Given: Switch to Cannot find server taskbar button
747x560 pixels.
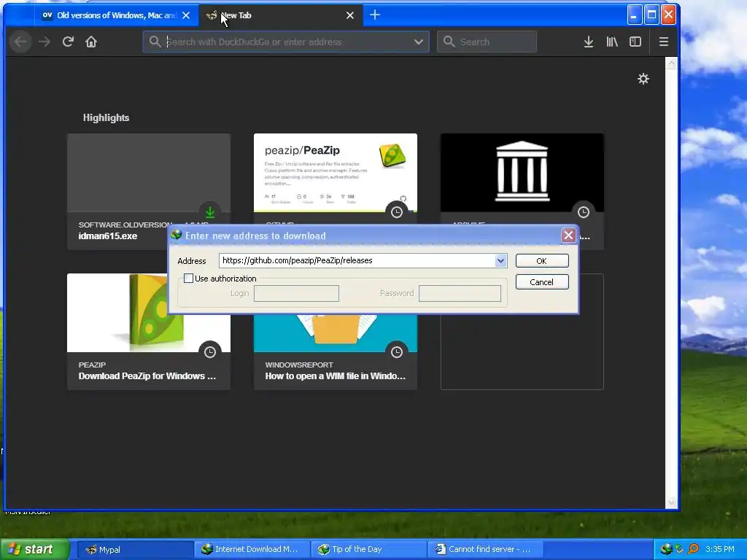Looking at the screenshot, I should point(486,550).
